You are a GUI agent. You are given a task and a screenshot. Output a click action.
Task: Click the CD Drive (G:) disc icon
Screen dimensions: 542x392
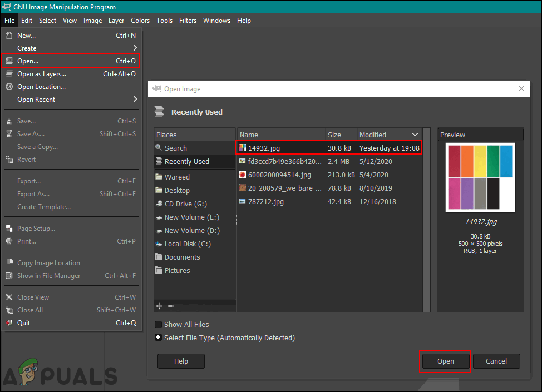tap(159, 204)
